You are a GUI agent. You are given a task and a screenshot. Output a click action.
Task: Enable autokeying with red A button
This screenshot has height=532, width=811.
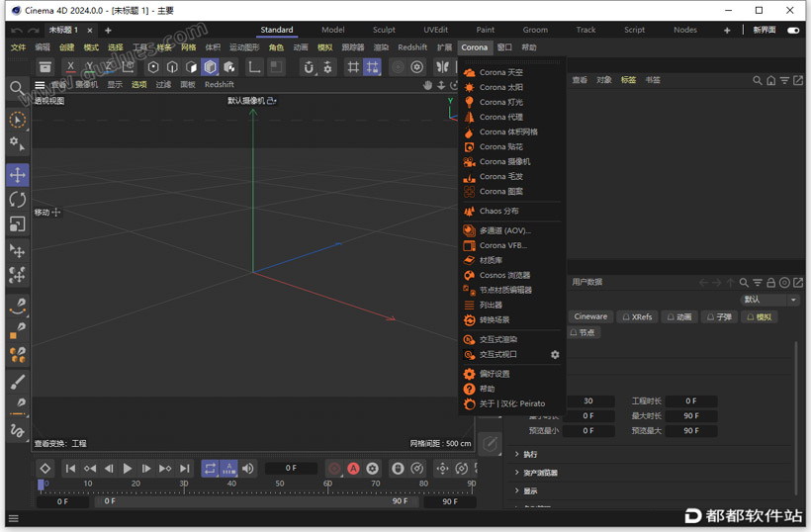353,469
